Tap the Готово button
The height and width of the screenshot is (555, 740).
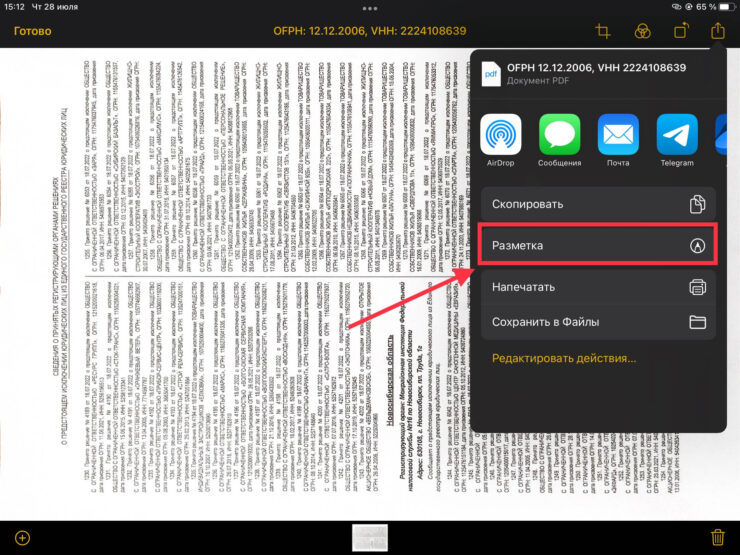(x=32, y=31)
